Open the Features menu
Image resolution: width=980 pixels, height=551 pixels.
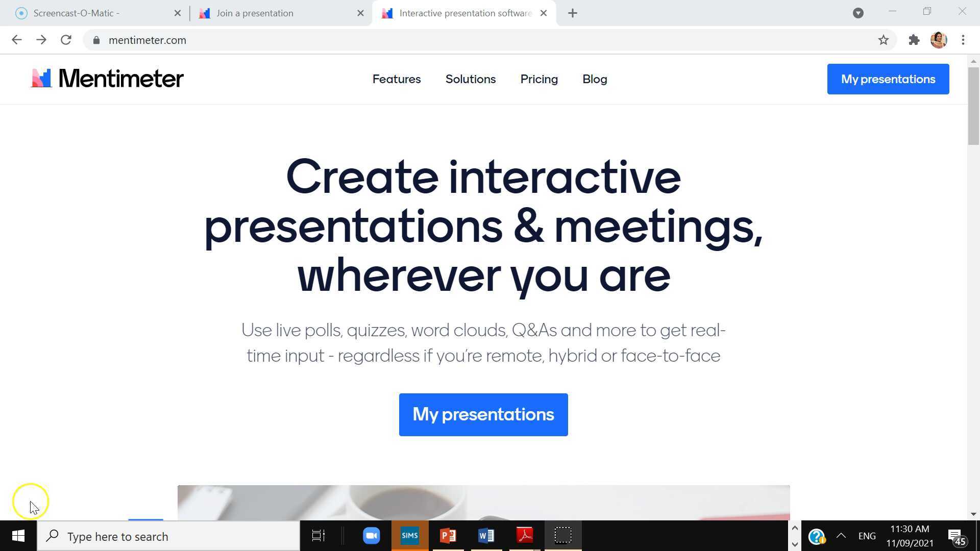[397, 79]
